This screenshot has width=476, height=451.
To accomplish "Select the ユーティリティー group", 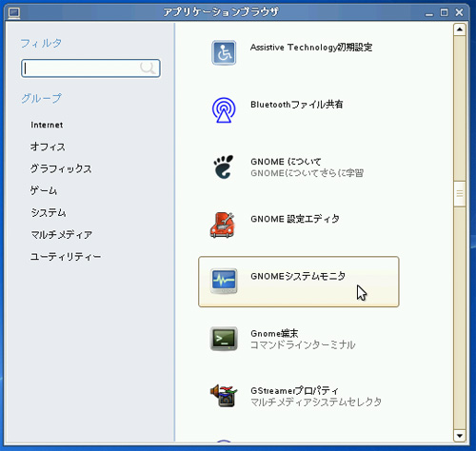I will pos(66,256).
